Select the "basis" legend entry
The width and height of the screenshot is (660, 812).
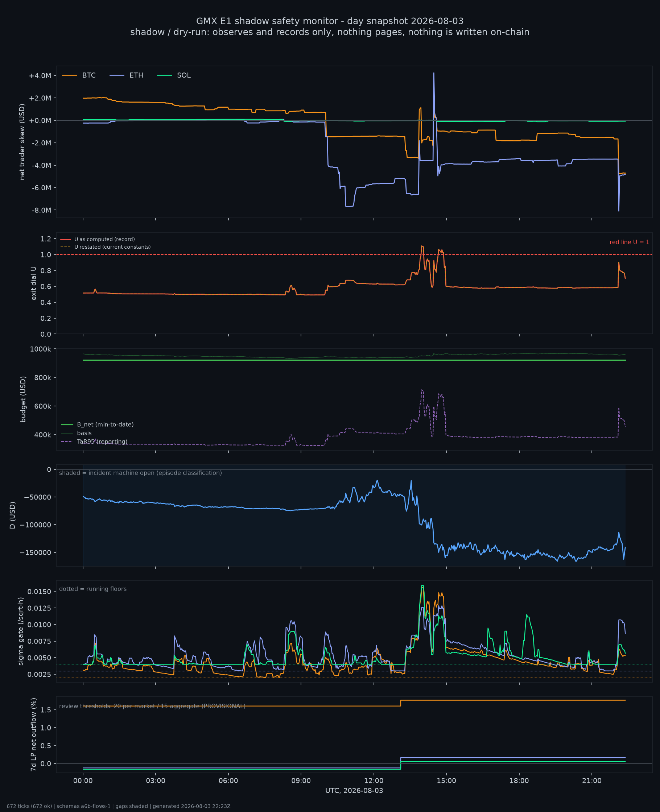click(x=76, y=433)
